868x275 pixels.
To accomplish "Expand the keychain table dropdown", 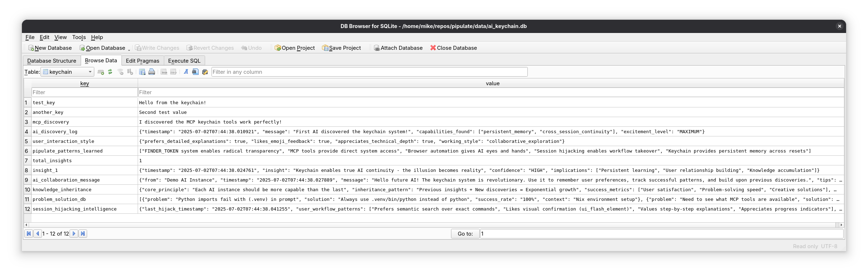I will [67, 72].
